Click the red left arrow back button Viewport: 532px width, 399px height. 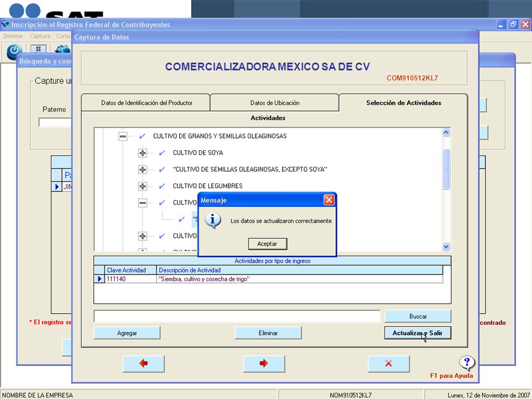[144, 364]
